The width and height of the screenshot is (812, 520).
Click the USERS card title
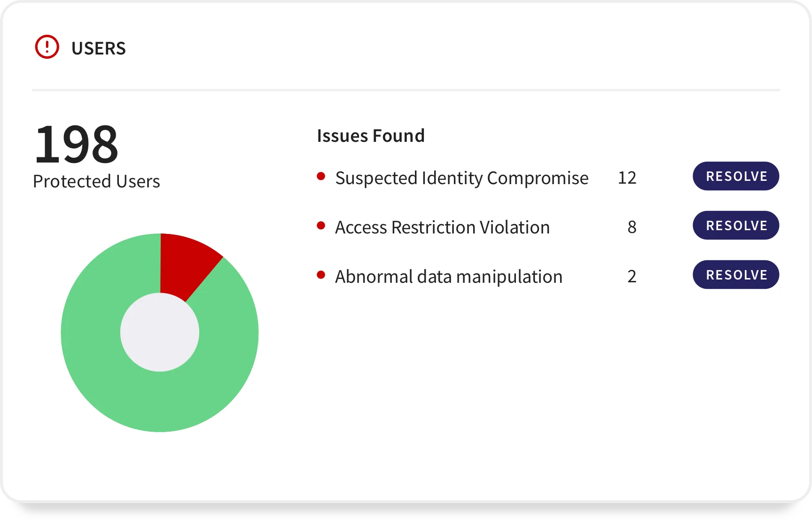click(99, 48)
